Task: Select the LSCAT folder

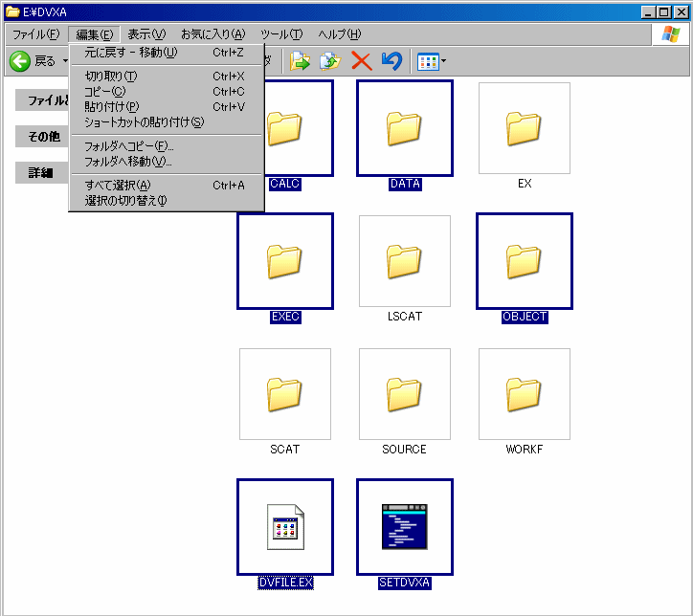Action: (x=404, y=261)
